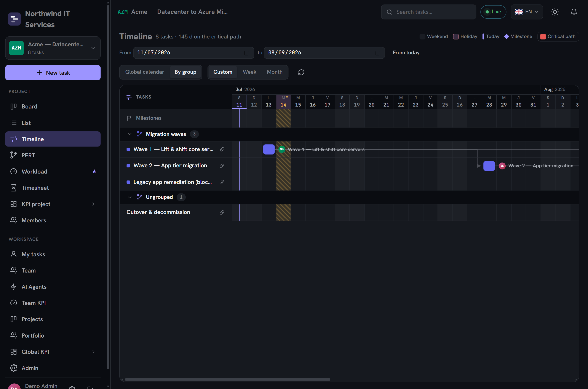Open Wave 2 — App tier migration row
Viewport: 588px width, 389px height.
176,166
